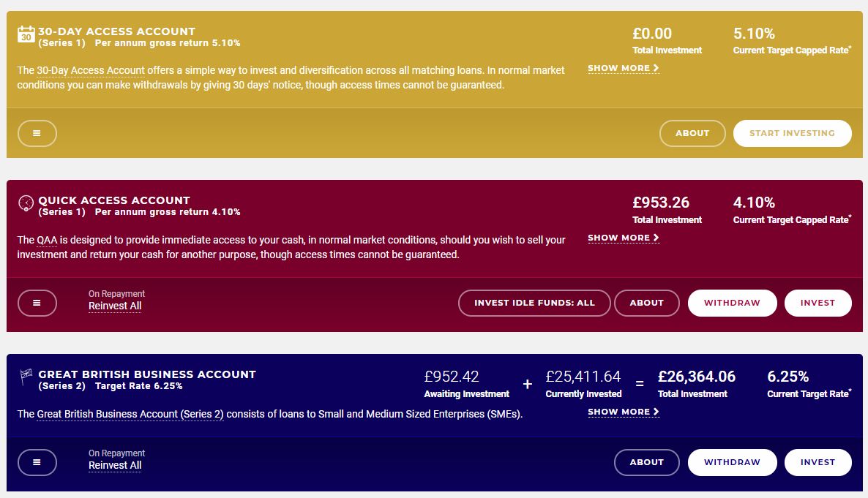Open About for the Quick Access Account
The width and height of the screenshot is (868, 498).
point(646,303)
